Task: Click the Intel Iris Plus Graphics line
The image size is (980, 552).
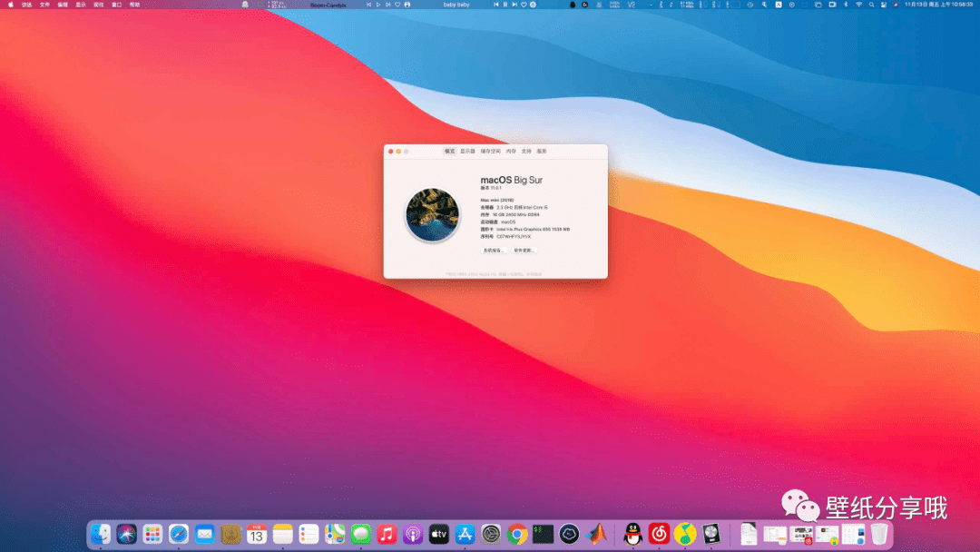Action: click(x=525, y=230)
